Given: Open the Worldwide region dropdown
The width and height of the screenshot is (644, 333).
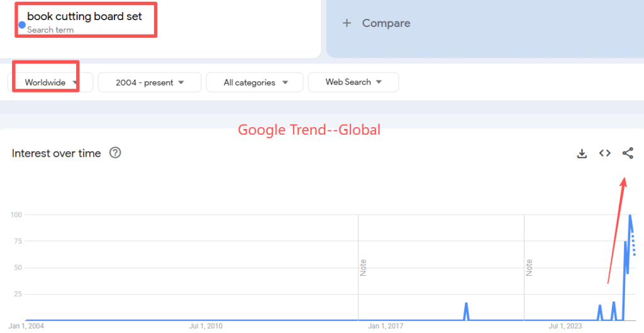Looking at the screenshot, I should pos(50,82).
